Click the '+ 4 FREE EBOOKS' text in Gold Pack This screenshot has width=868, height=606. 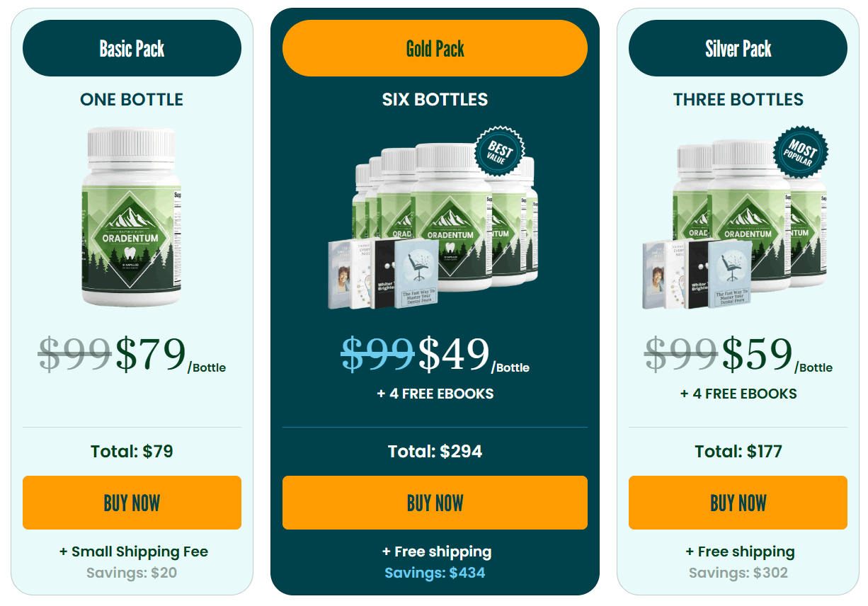coord(435,394)
